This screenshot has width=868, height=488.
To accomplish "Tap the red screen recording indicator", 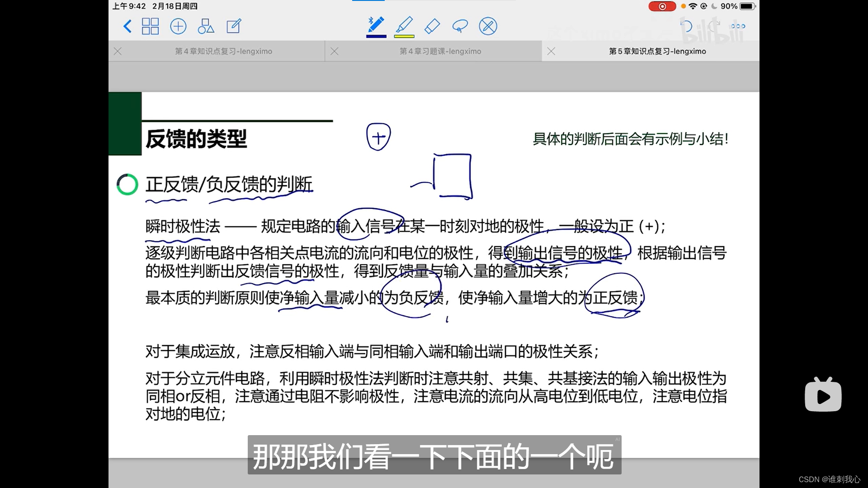I will (662, 6).
